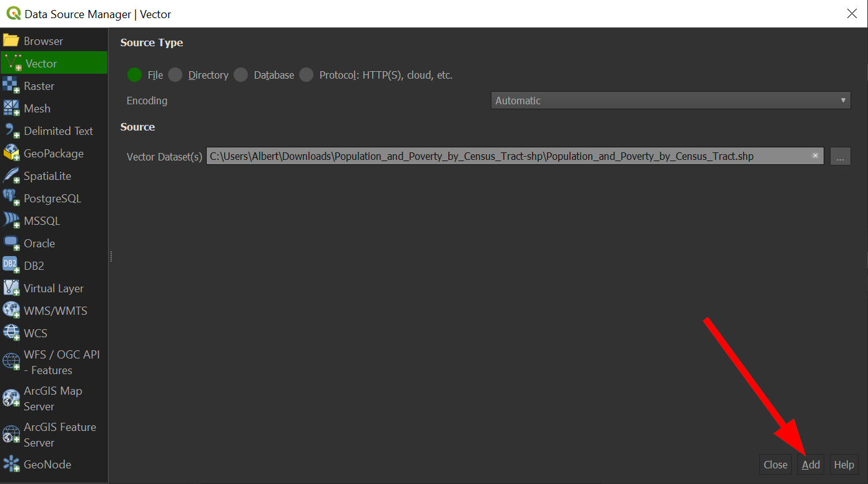This screenshot has width=868, height=484.
Task: Switch to the DB2 tab label
Action: coord(34,266)
